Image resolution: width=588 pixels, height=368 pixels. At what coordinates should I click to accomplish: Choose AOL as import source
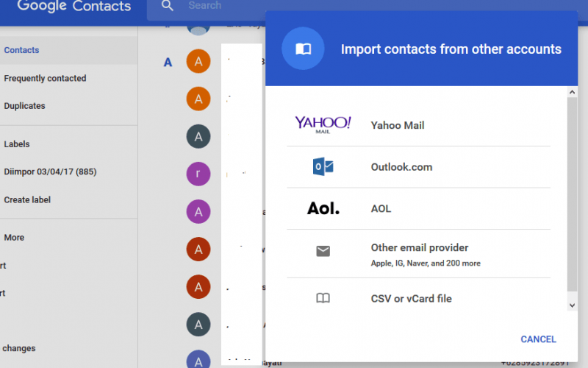pos(418,209)
